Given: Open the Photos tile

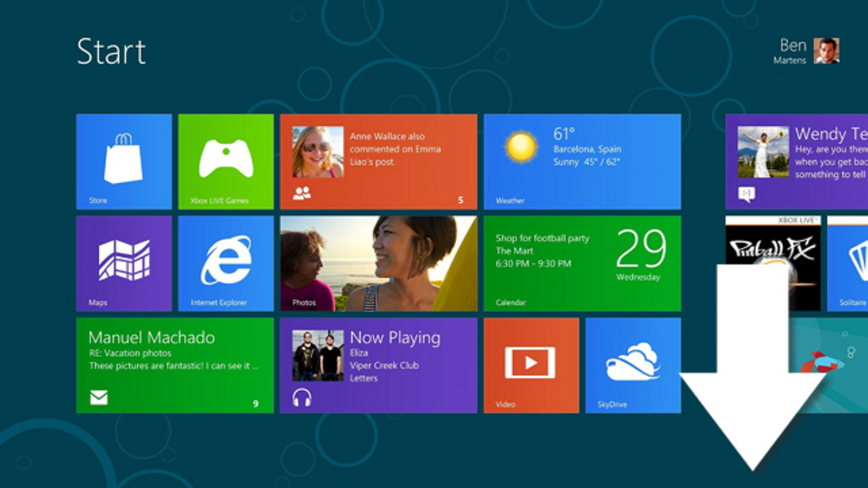Looking at the screenshot, I should [379, 264].
